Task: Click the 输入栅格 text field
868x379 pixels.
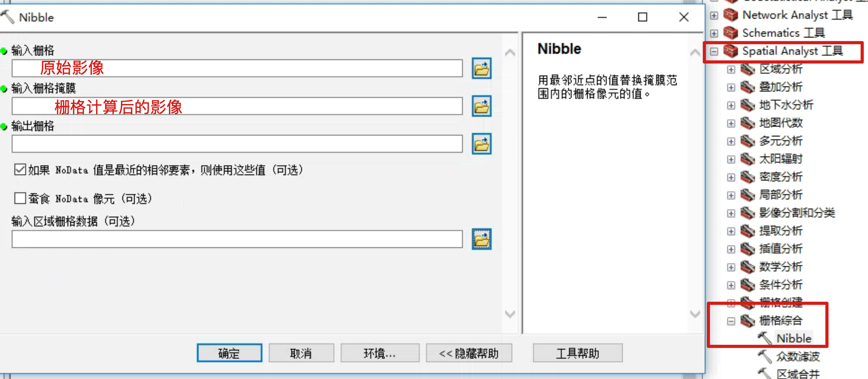Action: [x=237, y=69]
